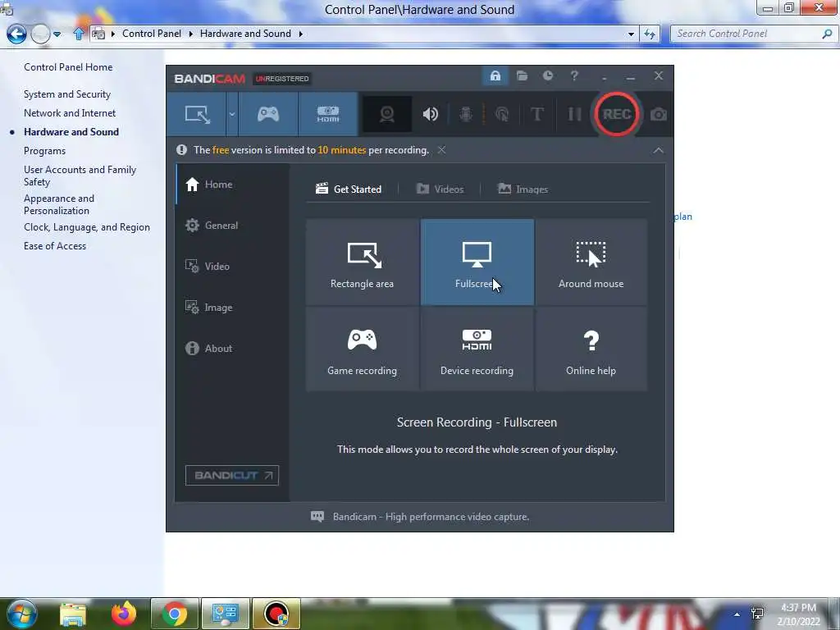
Task: Open Clock, Language, and Region category
Action: point(87,227)
